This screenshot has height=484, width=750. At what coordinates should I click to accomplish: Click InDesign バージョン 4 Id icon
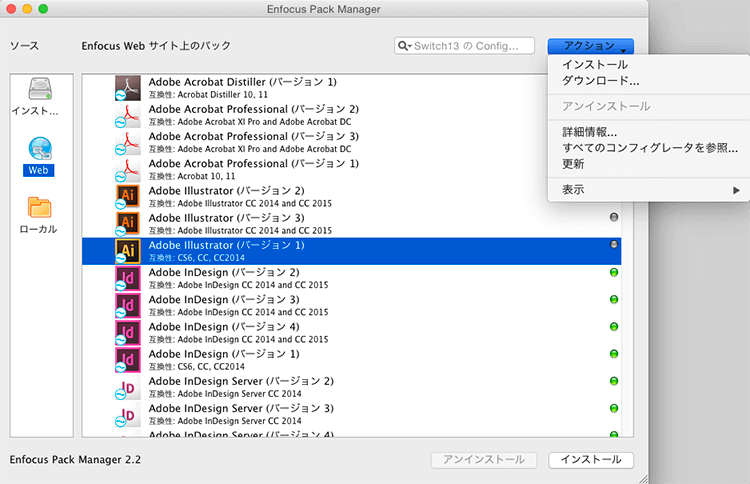coord(128,333)
